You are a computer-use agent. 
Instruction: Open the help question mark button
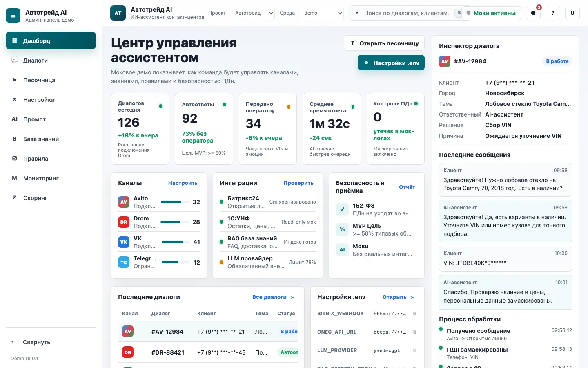(553, 13)
